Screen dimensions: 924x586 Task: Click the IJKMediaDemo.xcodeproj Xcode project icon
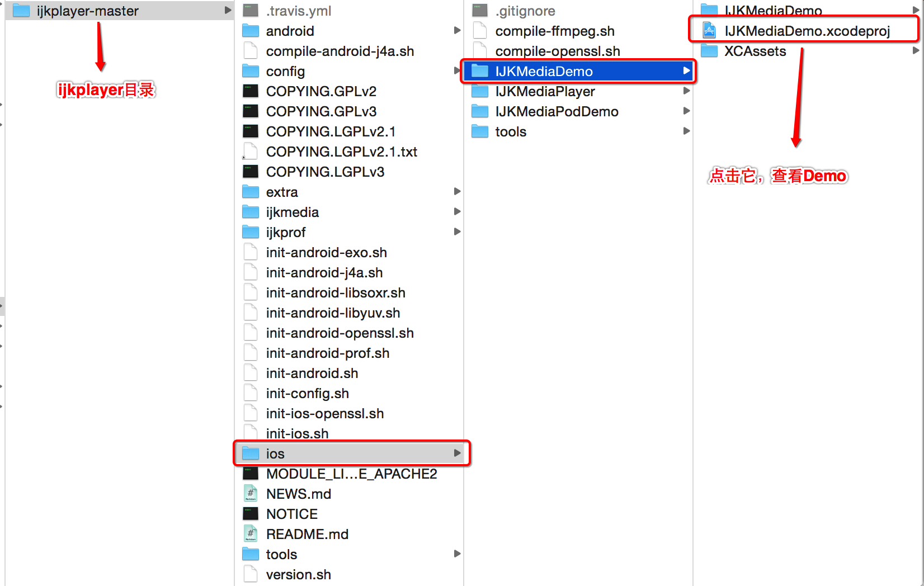point(709,31)
